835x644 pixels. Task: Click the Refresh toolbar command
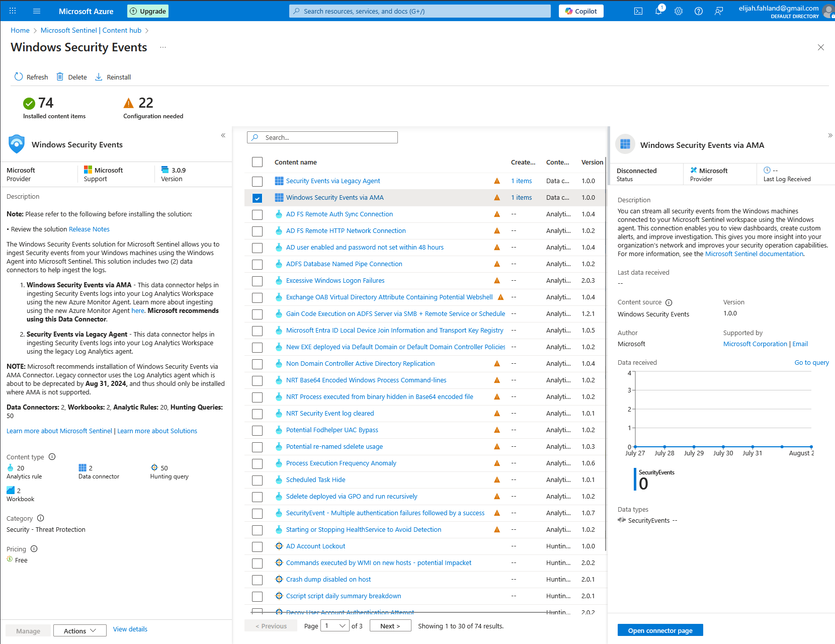(x=31, y=77)
